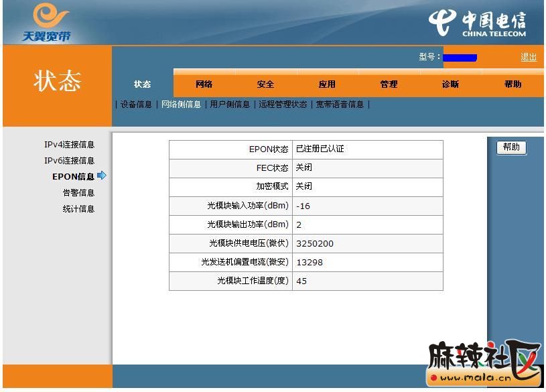Open the 帮助 tab in navigation bar
The height and width of the screenshot is (392, 546).
coord(513,84)
